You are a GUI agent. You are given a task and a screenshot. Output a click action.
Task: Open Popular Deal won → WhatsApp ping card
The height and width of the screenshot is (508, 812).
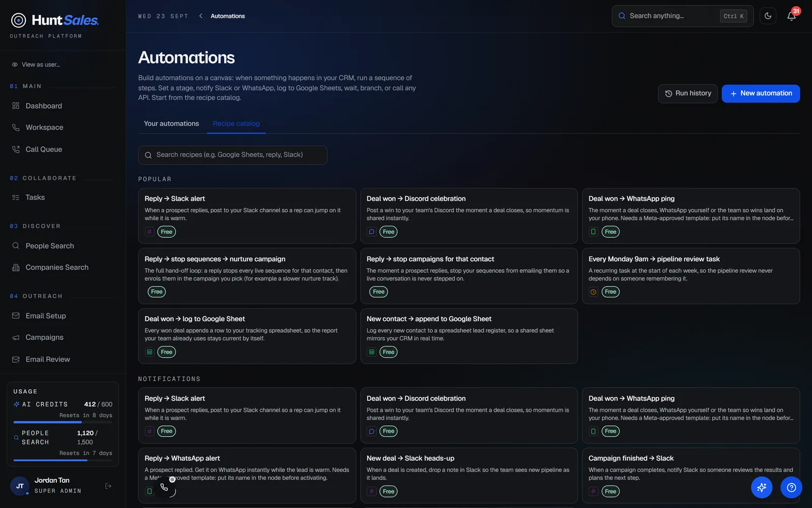coord(691,216)
